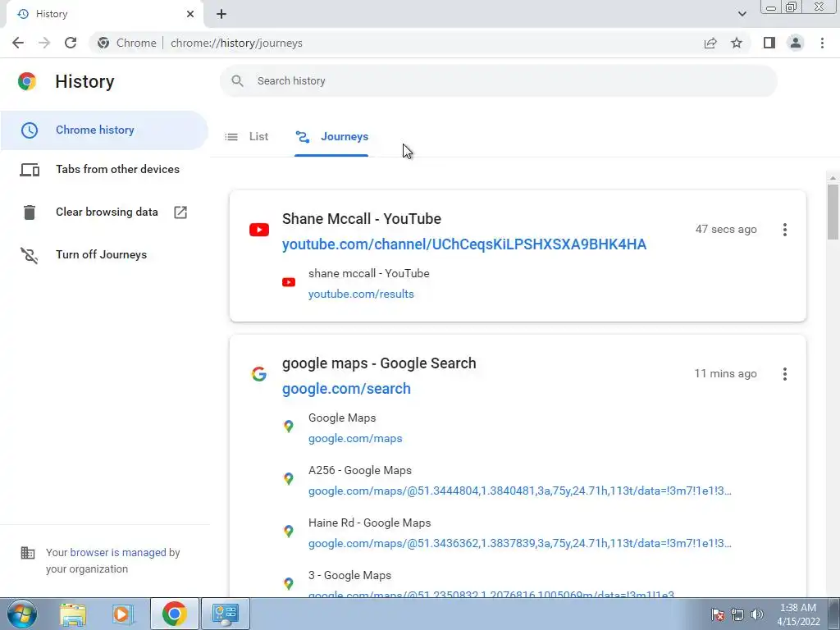This screenshot has height=630, width=840.
Task: Click external link icon beside Clear browsing data
Action: 180,212
